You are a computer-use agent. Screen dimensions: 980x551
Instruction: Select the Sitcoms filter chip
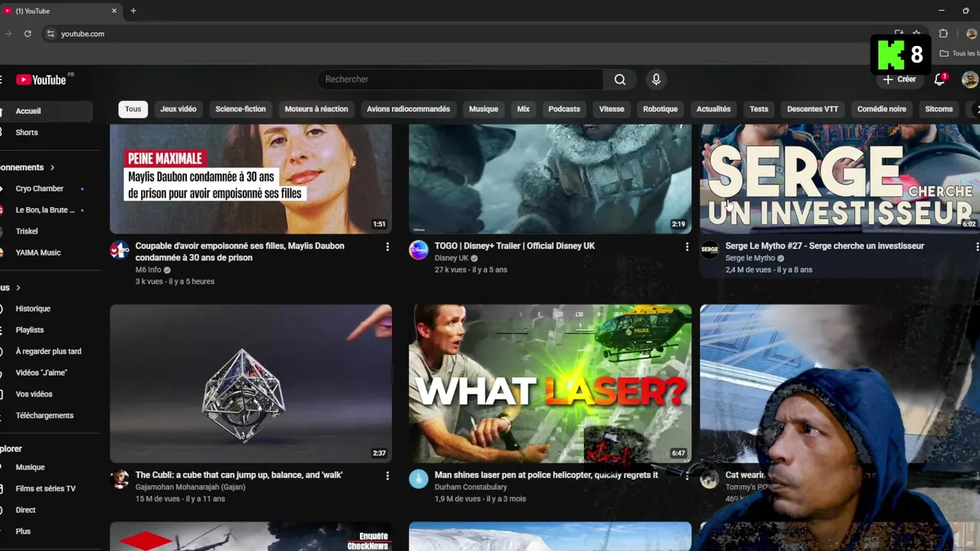click(939, 109)
